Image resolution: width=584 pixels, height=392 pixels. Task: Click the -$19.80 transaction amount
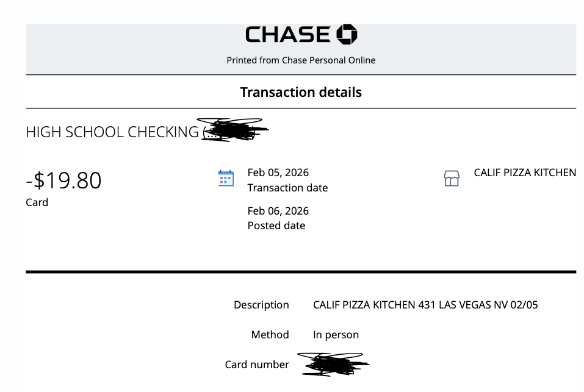click(x=63, y=180)
